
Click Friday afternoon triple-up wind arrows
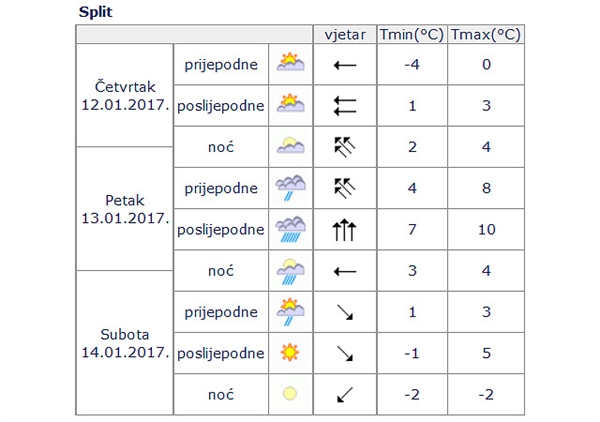click(344, 230)
